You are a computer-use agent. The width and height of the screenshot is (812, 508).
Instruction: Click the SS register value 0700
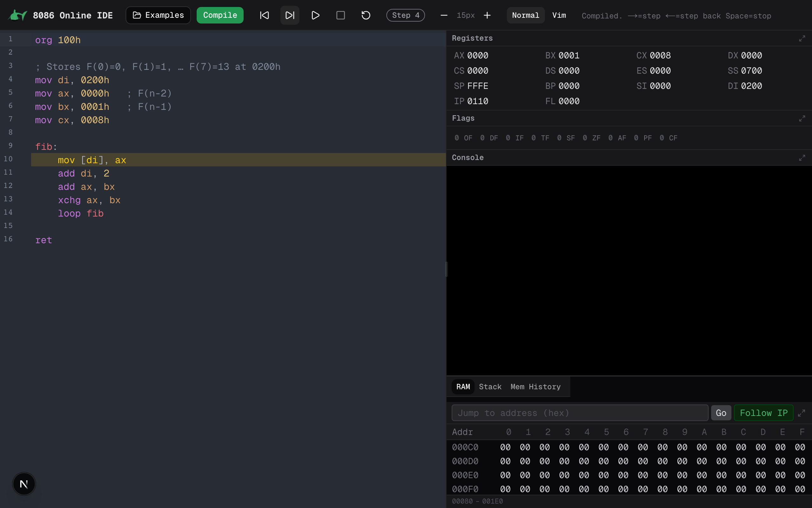752,71
